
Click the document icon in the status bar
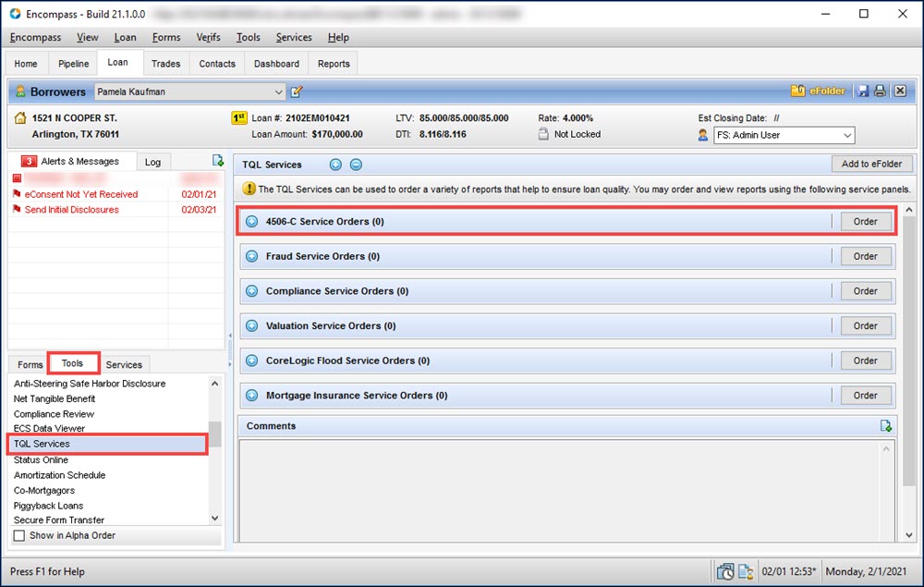(x=746, y=571)
